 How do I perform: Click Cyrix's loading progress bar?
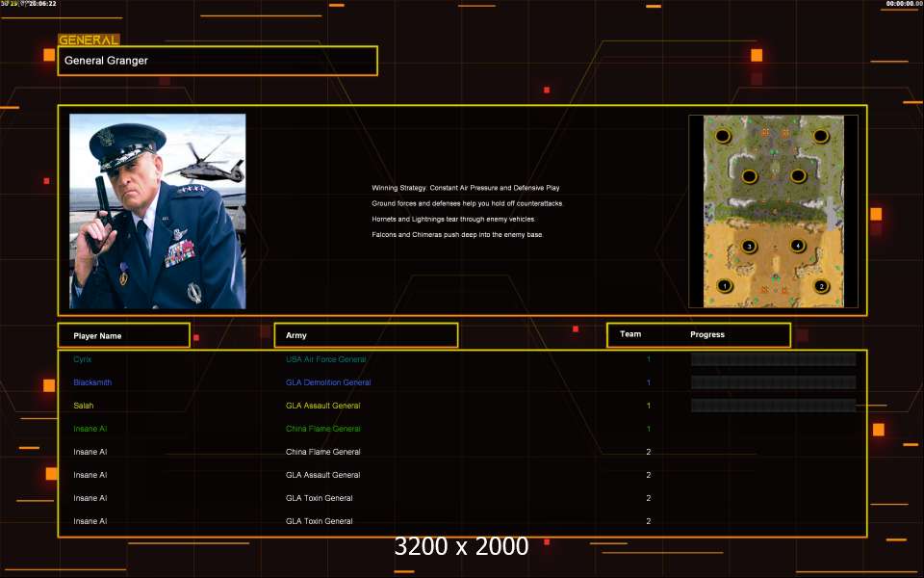click(773, 359)
